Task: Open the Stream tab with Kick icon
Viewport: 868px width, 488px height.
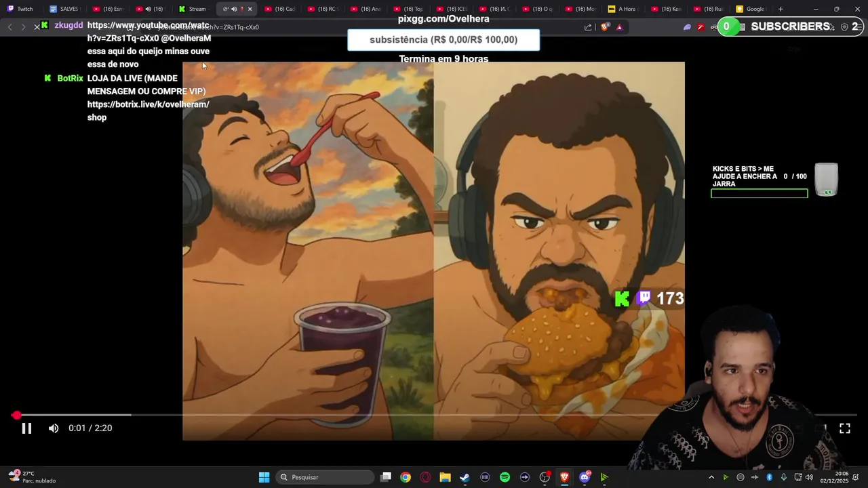Action: (x=193, y=9)
